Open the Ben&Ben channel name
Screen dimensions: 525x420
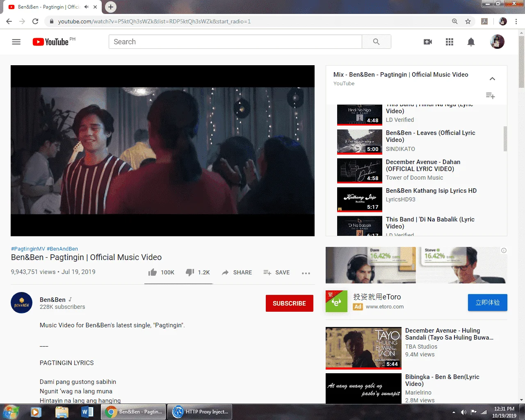(x=52, y=300)
